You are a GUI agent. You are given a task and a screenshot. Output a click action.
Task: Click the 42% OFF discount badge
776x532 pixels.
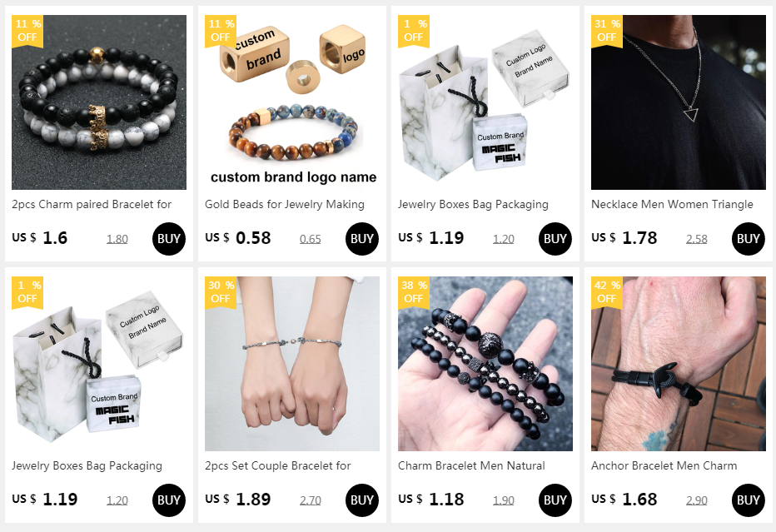click(x=607, y=292)
